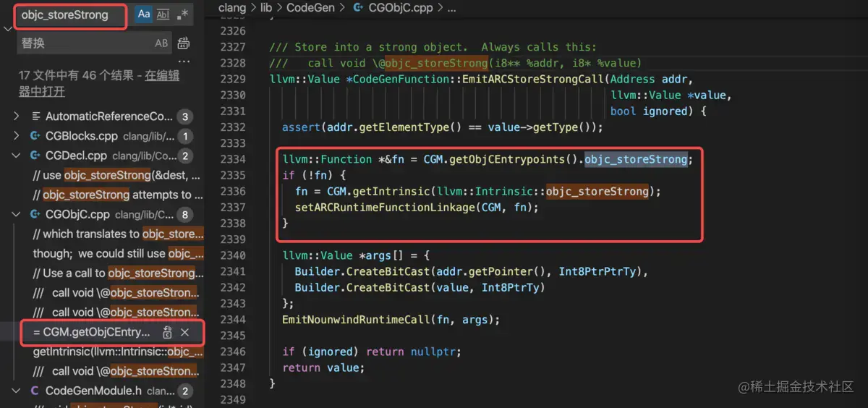Collapse the replace field with the chevron

(7, 28)
